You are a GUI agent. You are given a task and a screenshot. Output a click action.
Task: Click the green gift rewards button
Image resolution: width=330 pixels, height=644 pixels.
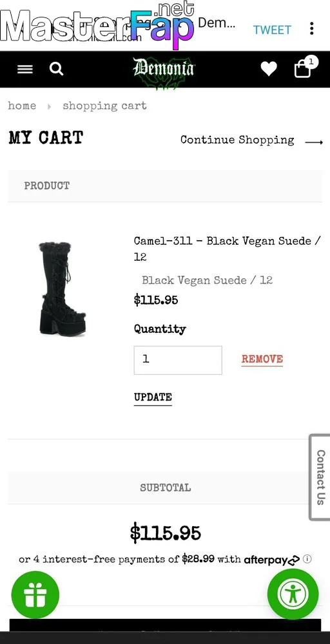click(35, 594)
